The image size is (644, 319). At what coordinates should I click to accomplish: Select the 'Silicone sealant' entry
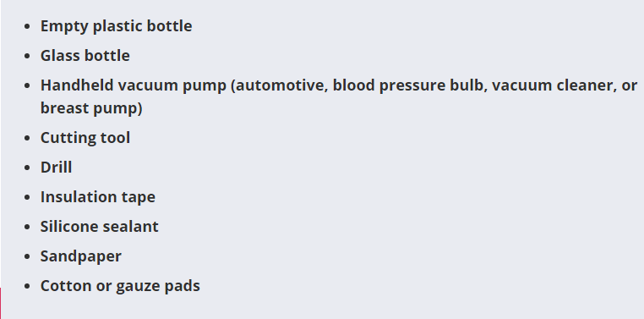click(100, 227)
